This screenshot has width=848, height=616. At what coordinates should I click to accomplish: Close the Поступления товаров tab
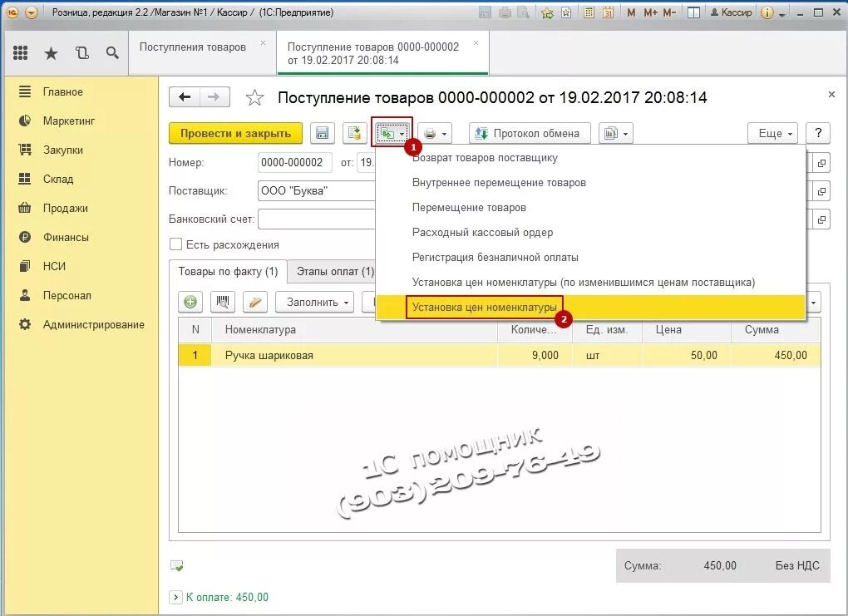(263, 42)
